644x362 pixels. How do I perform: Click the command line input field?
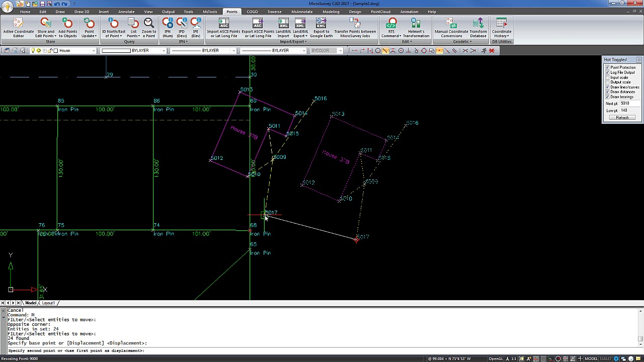(x=322, y=350)
